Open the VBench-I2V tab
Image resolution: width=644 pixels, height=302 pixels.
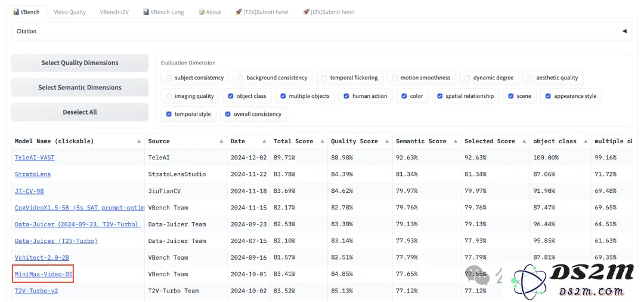[x=114, y=12]
